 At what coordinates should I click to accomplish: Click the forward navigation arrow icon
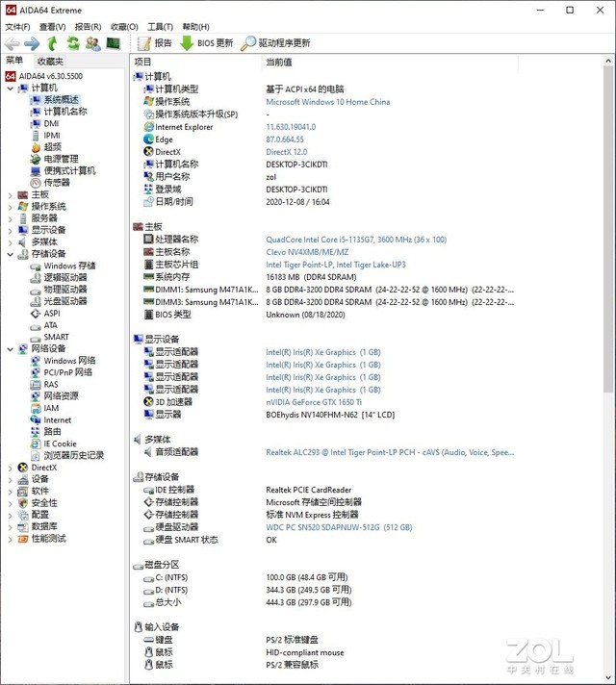(32, 43)
